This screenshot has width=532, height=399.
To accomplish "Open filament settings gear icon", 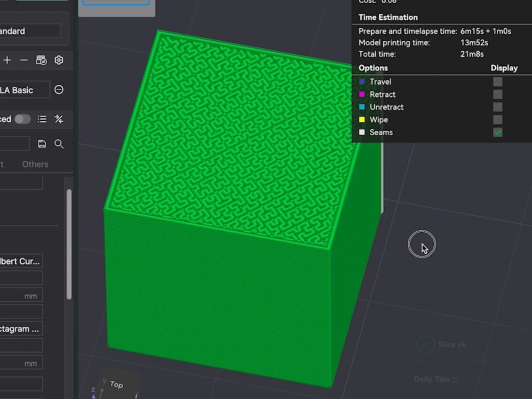I will coord(59,60).
